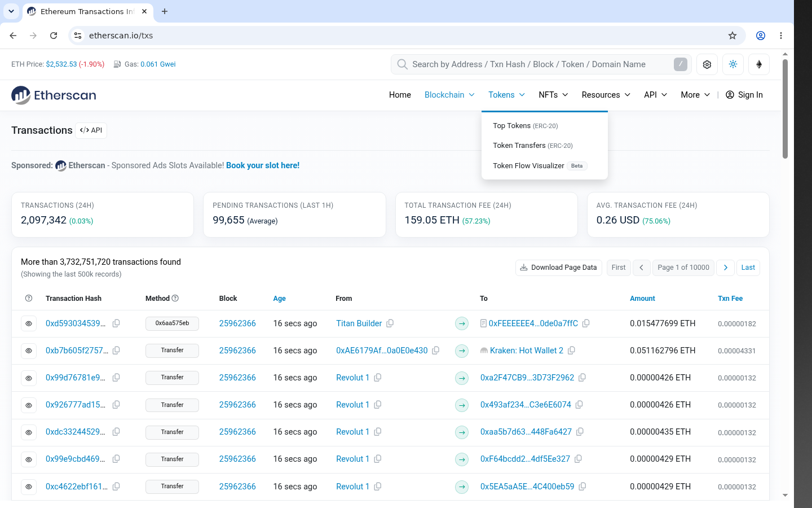This screenshot has height=508, width=812.
Task: Open block 25962366 in Titan Builder row
Action: tap(237, 323)
